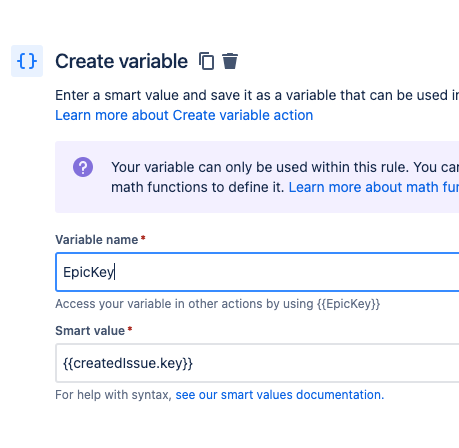This screenshot has height=448, width=459.
Task: Click the Create variable heading text
Action: pos(121,61)
